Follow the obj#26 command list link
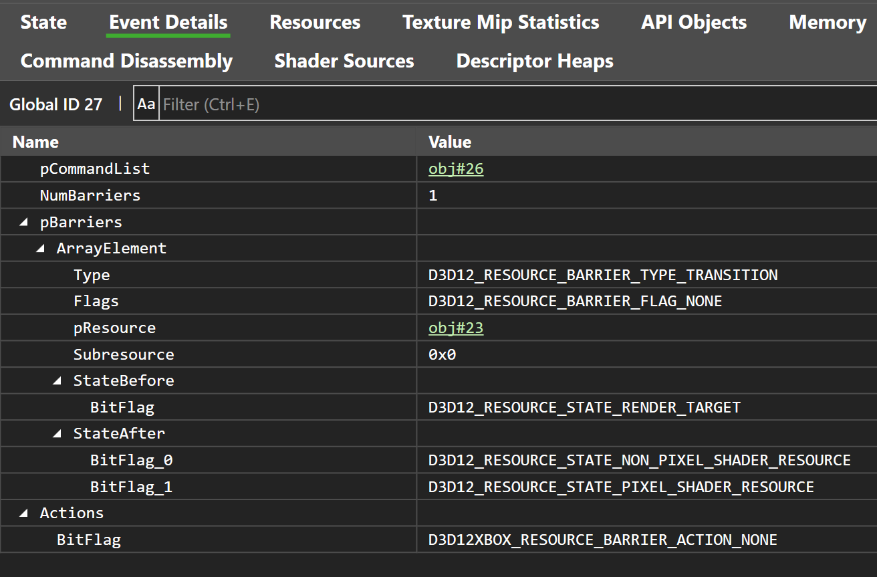 click(x=456, y=169)
